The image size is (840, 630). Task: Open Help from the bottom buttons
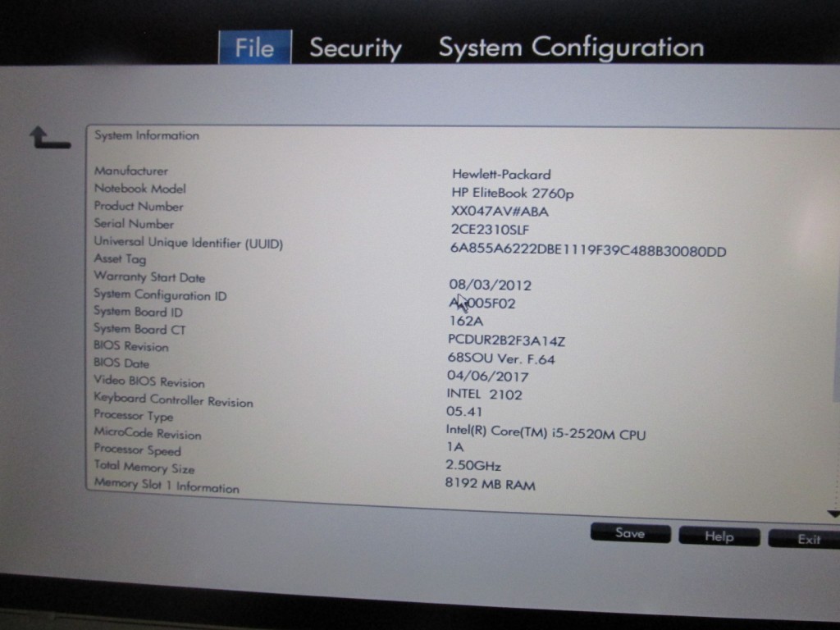click(x=719, y=536)
